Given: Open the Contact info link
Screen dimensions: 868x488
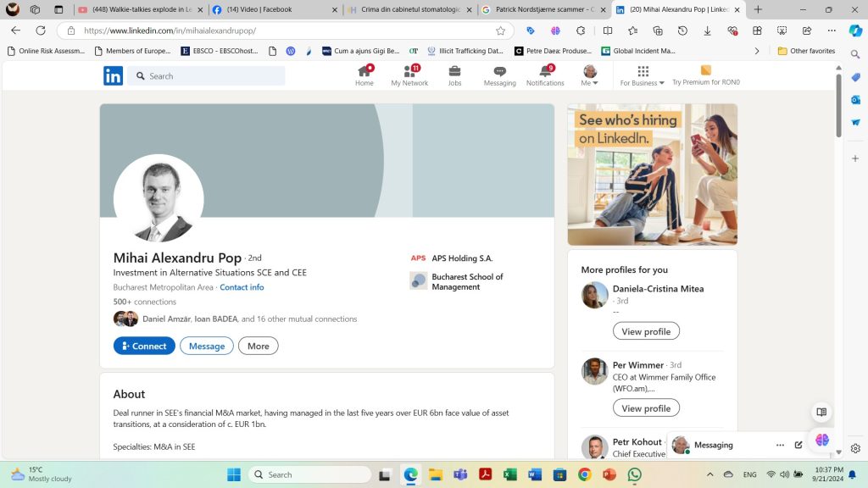Looking at the screenshot, I should click(242, 287).
